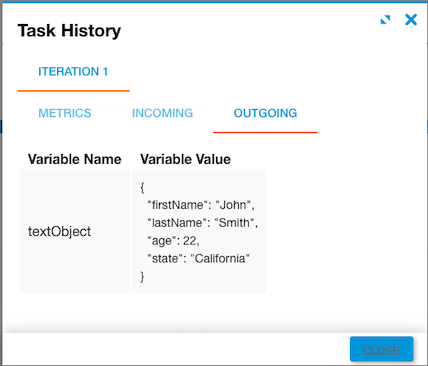Click the "California" value text
Viewport: 428px width, 366px height.
(220, 259)
